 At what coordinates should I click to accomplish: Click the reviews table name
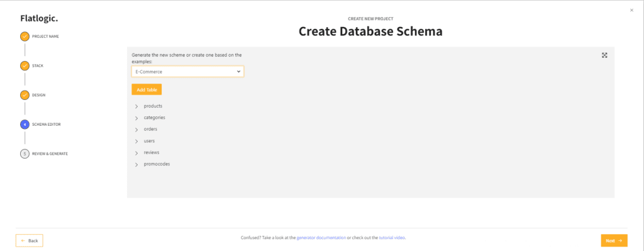152,152
